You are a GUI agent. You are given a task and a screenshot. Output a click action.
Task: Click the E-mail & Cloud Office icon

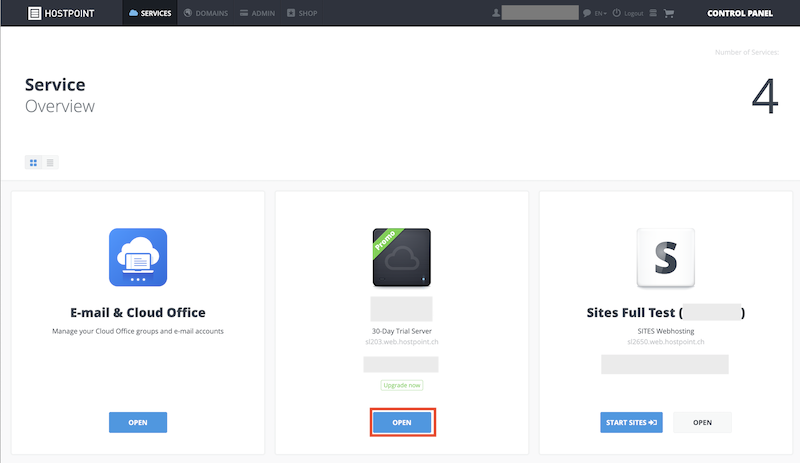coord(138,257)
